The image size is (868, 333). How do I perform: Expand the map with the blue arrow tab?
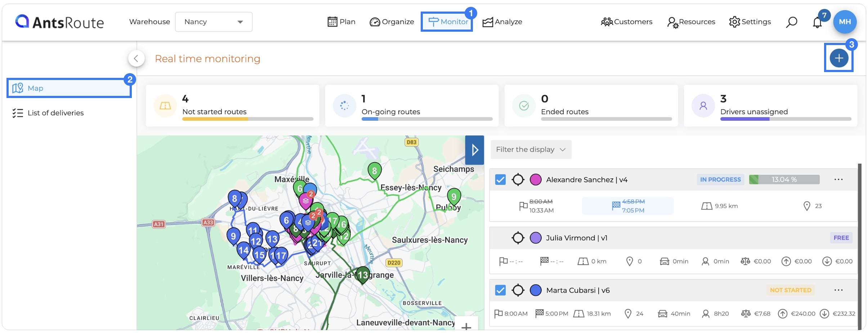tap(474, 150)
